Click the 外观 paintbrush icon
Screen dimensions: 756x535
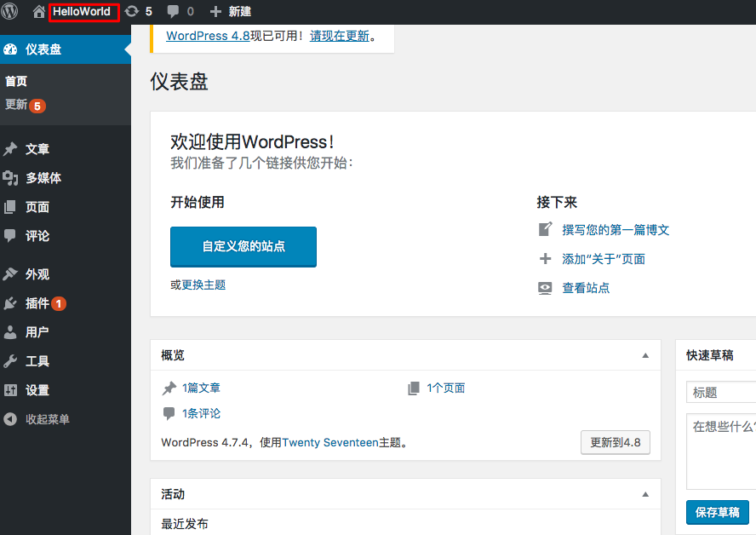[10, 274]
